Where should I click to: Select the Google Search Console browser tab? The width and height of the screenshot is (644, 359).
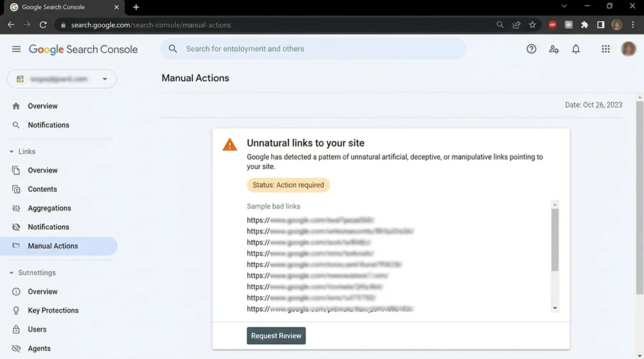[64, 7]
